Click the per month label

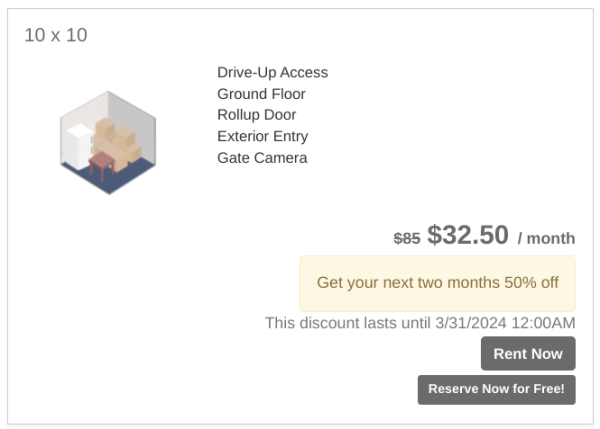tap(546, 238)
